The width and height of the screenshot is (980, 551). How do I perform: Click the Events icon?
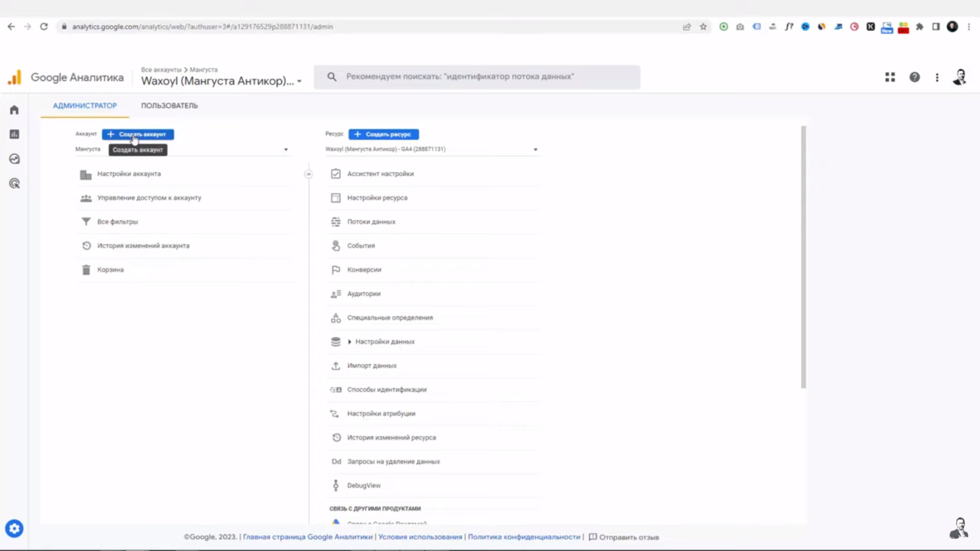click(336, 246)
